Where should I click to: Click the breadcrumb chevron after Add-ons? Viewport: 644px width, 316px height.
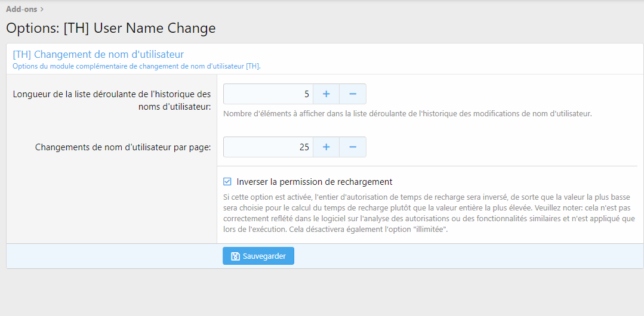[42, 9]
